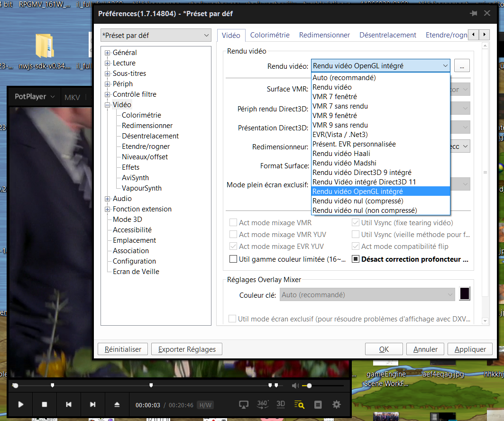
Task: Stop playback in PotPlayer
Action: [45, 404]
